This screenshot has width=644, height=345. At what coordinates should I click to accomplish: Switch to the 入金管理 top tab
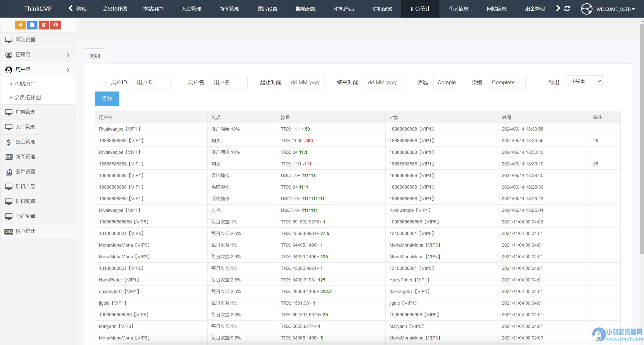(191, 9)
